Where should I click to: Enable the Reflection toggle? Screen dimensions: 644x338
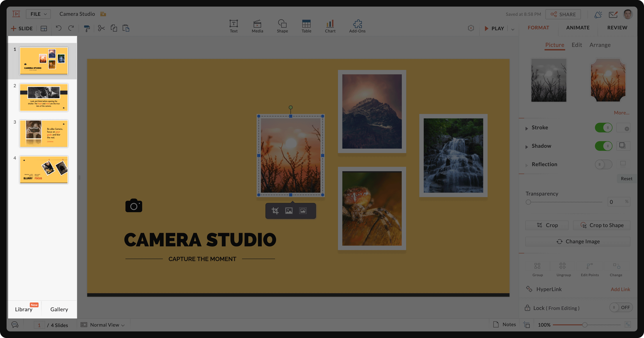[x=603, y=164]
